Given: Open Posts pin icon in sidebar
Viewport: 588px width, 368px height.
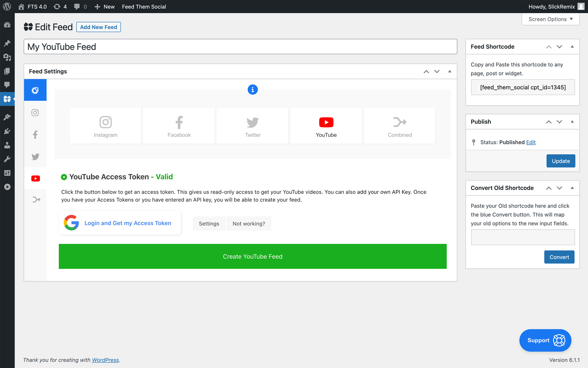Looking at the screenshot, I should pos(7,43).
